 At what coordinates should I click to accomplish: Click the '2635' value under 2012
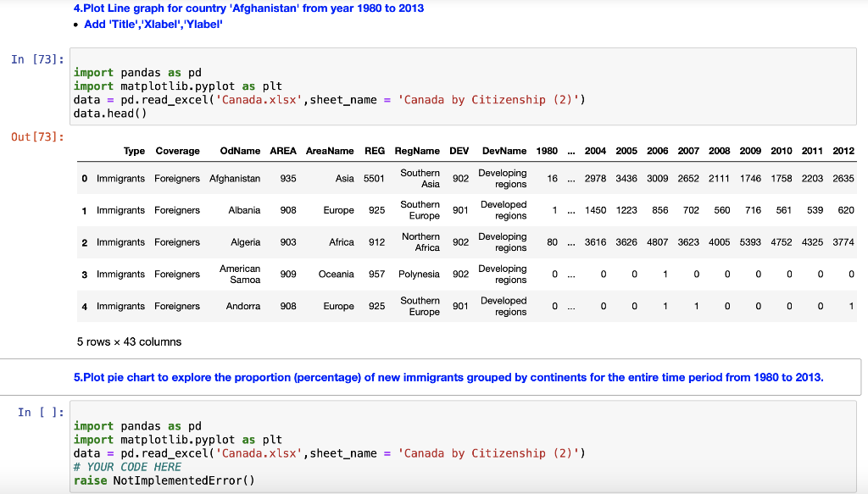(x=843, y=179)
